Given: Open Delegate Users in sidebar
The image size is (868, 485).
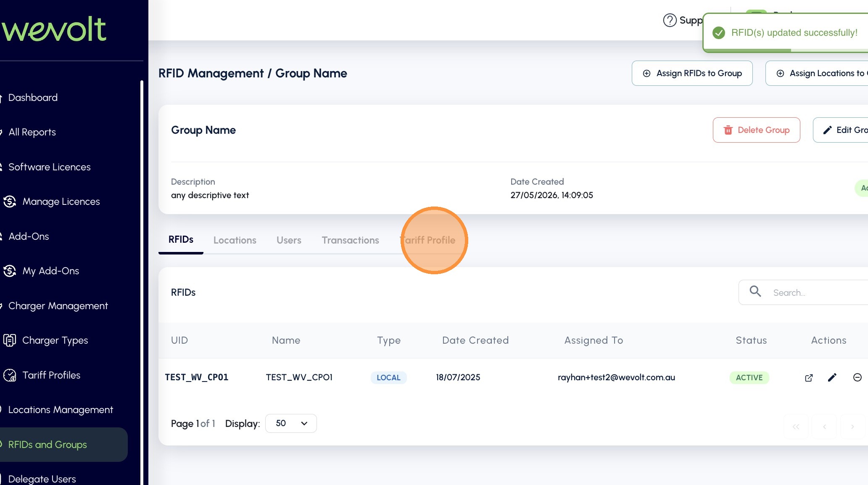Looking at the screenshot, I should pos(42,479).
